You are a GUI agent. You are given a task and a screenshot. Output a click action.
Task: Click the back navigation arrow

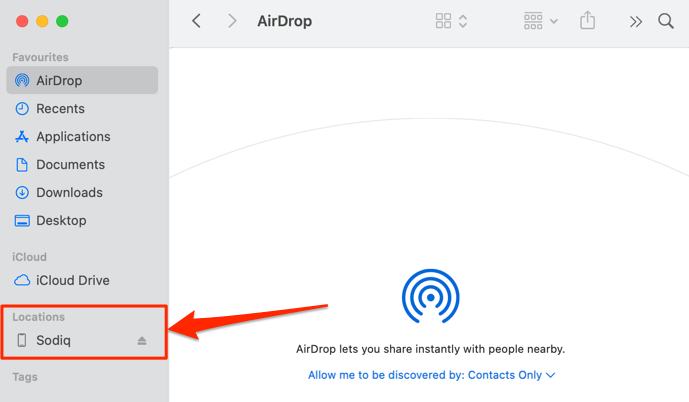pos(196,21)
